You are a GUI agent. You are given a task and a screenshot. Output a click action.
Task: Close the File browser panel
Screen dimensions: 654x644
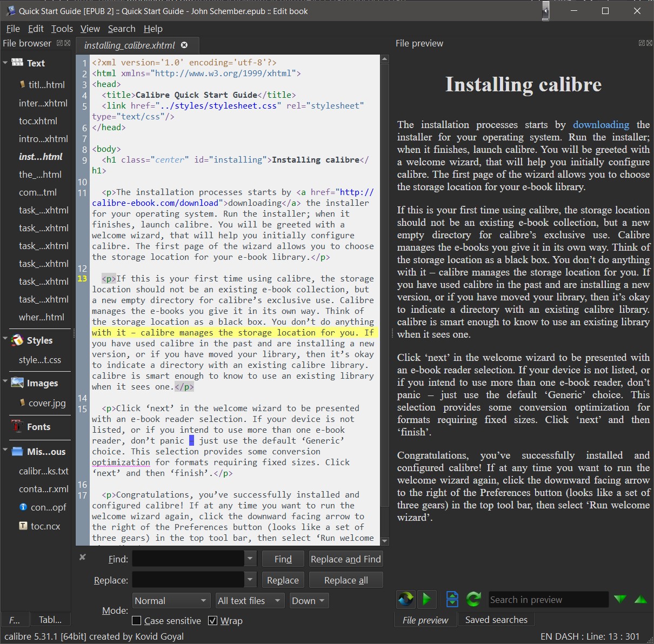pyautogui.click(x=68, y=43)
